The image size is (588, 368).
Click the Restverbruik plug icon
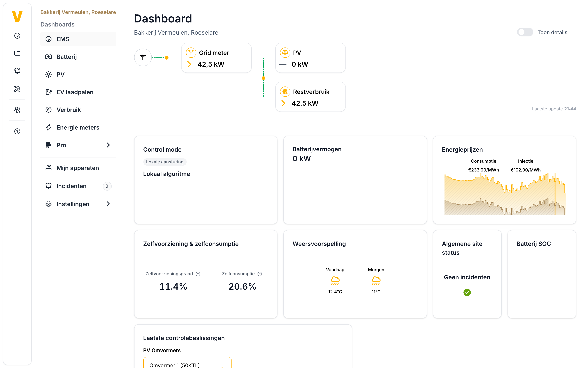pyautogui.click(x=285, y=92)
